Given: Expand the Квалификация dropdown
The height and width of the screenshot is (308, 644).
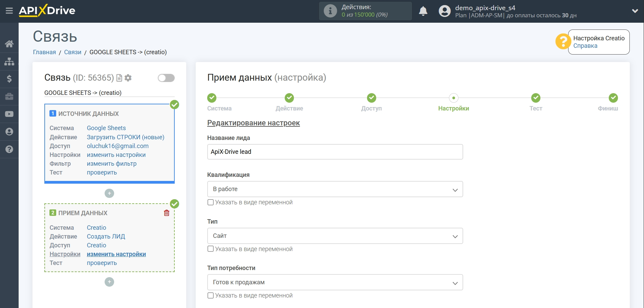Looking at the screenshot, I should 335,189.
